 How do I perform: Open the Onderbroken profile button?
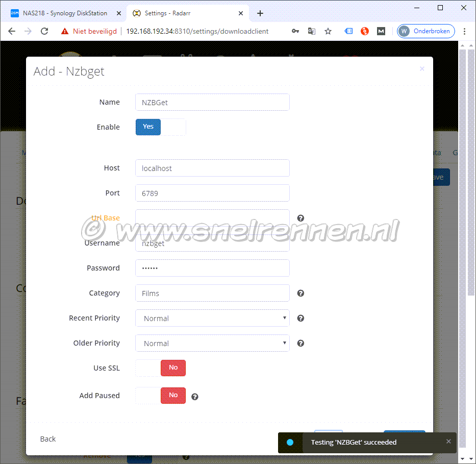tap(425, 31)
